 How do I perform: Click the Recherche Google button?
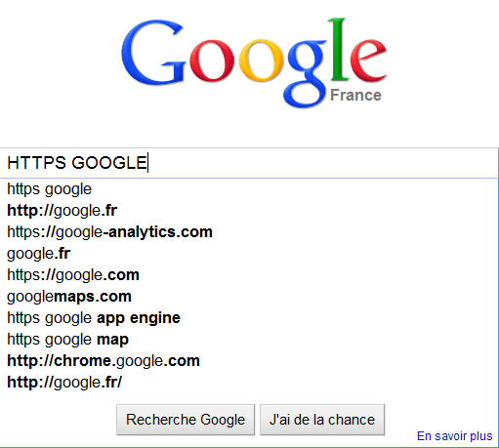click(x=186, y=420)
